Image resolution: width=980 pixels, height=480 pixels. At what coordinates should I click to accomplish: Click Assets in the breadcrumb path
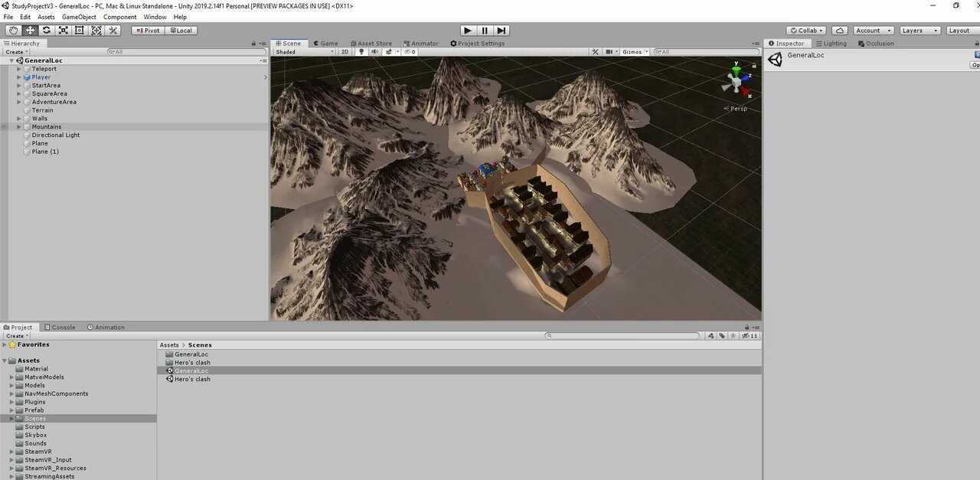pyautogui.click(x=169, y=345)
